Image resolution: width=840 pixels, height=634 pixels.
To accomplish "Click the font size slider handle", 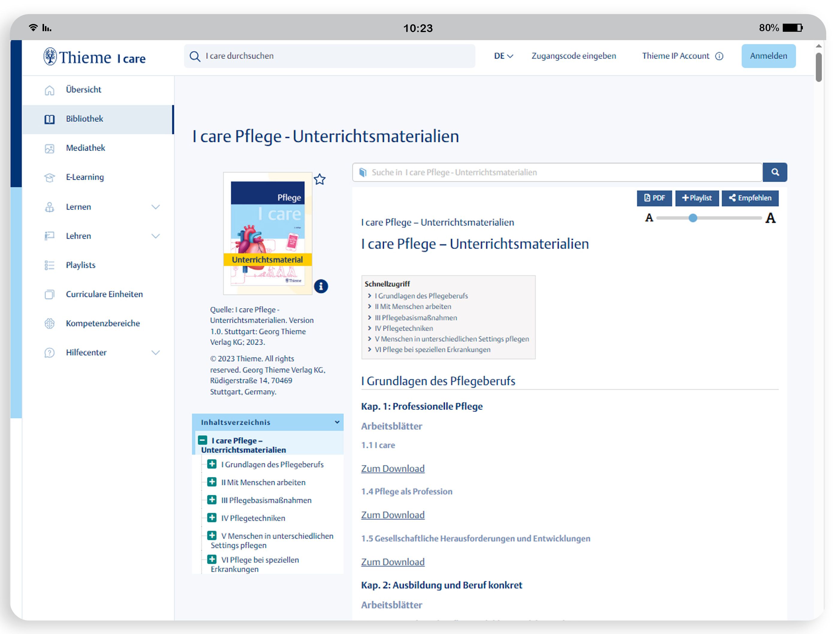I will click(693, 218).
